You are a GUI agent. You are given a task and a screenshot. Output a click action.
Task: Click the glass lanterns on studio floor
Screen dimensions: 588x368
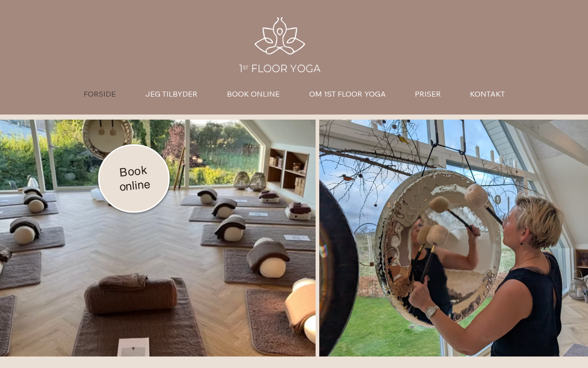(x=250, y=181)
